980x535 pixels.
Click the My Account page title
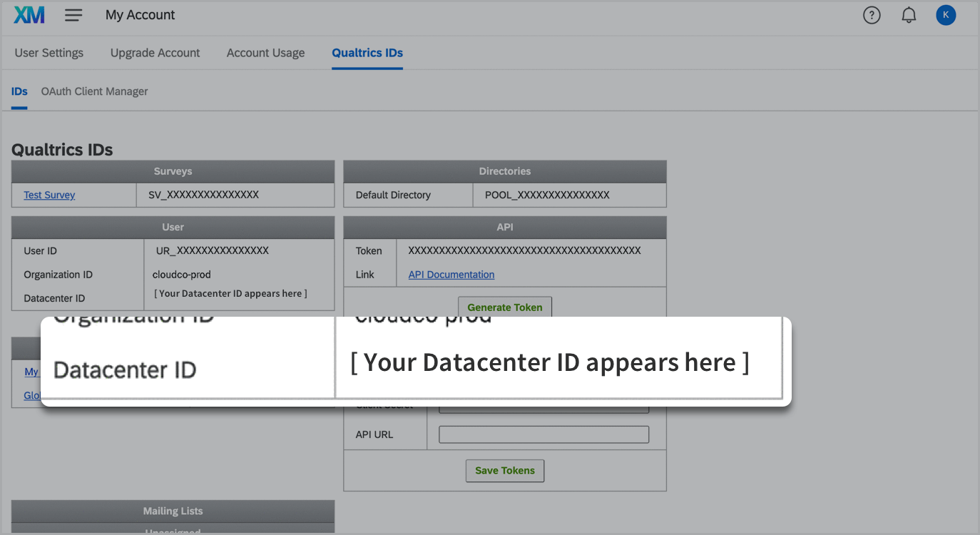tap(141, 15)
